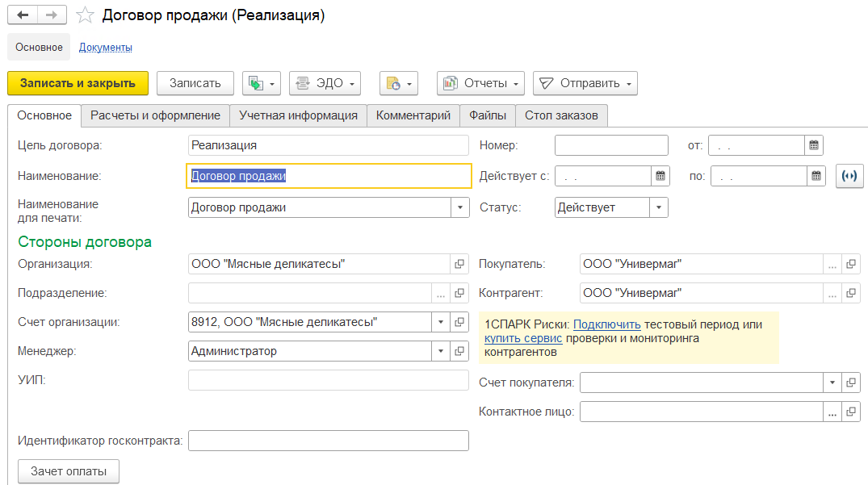Click the back navigation arrow
Viewport: 868px width, 485px height.
click(x=23, y=15)
